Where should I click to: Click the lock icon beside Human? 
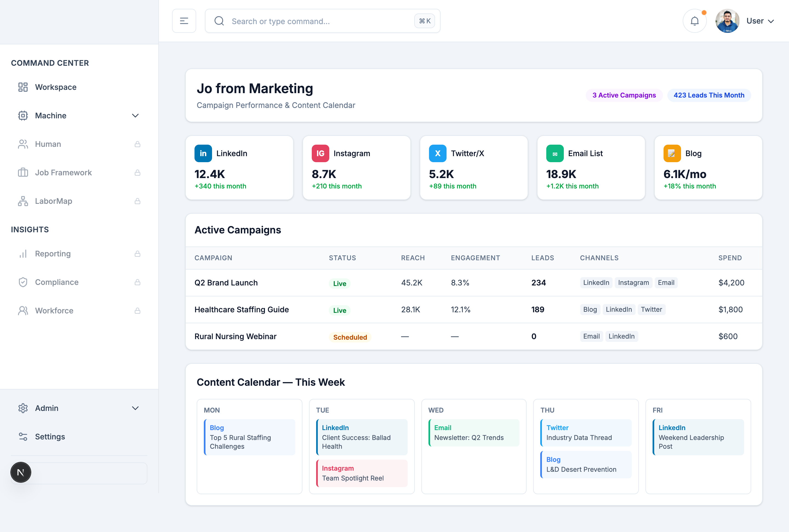(x=137, y=144)
